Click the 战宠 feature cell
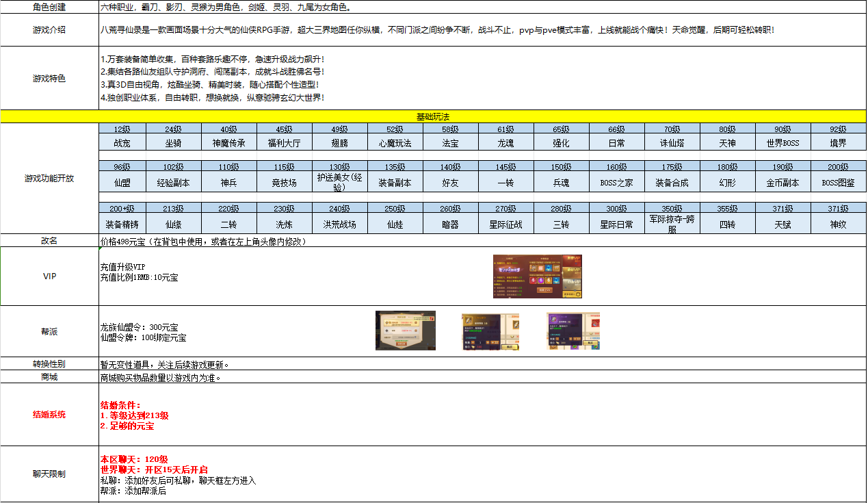Screen dimensions: 868x503 pyautogui.click(x=122, y=144)
